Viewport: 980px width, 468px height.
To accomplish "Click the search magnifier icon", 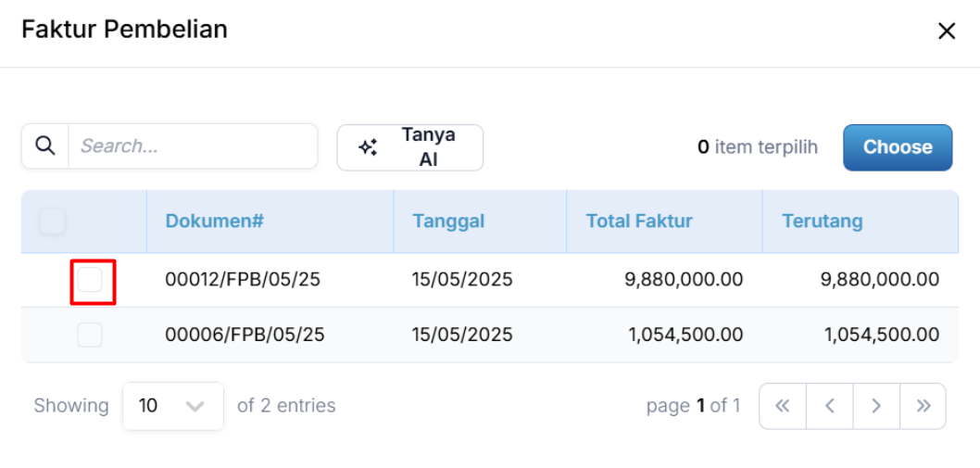I will pyautogui.click(x=45, y=146).
